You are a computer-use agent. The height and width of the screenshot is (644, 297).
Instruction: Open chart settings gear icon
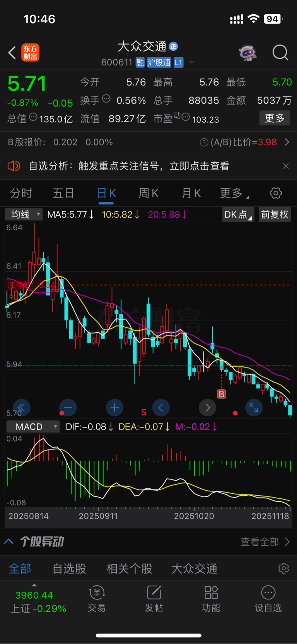pyautogui.click(x=276, y=193)
